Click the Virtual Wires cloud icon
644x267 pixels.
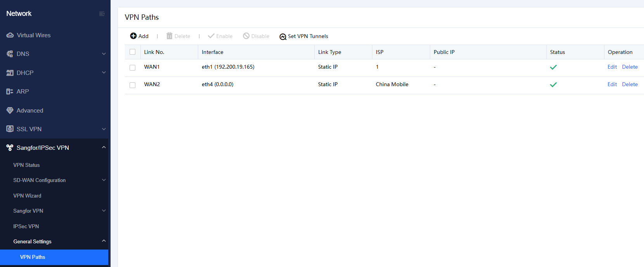(10, 35)
